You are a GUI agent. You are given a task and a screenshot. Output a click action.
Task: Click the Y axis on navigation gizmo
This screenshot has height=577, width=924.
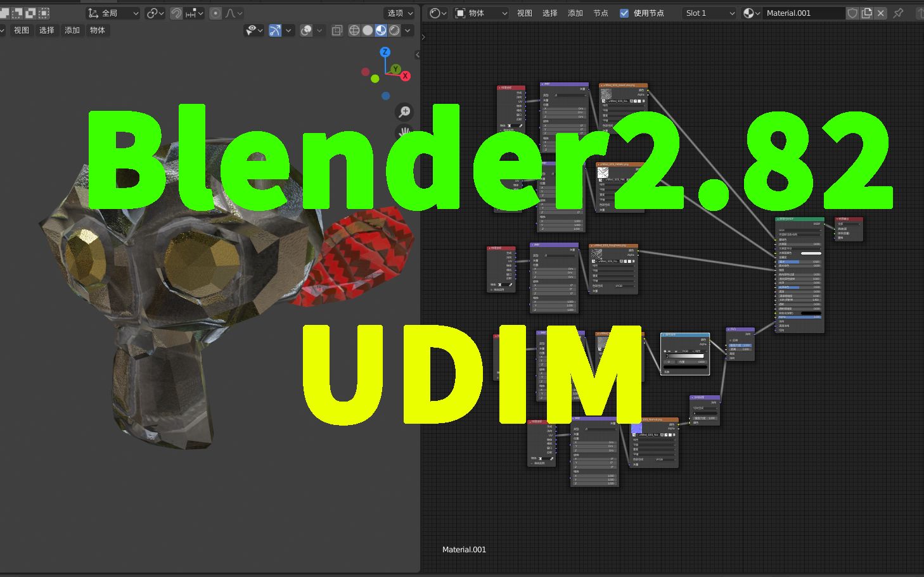coord(395,68)
